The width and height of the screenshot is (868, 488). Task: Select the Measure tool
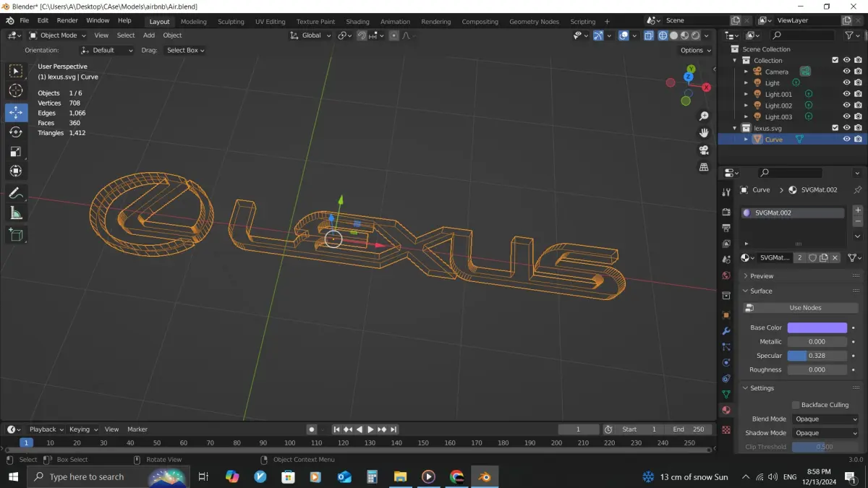16,213
